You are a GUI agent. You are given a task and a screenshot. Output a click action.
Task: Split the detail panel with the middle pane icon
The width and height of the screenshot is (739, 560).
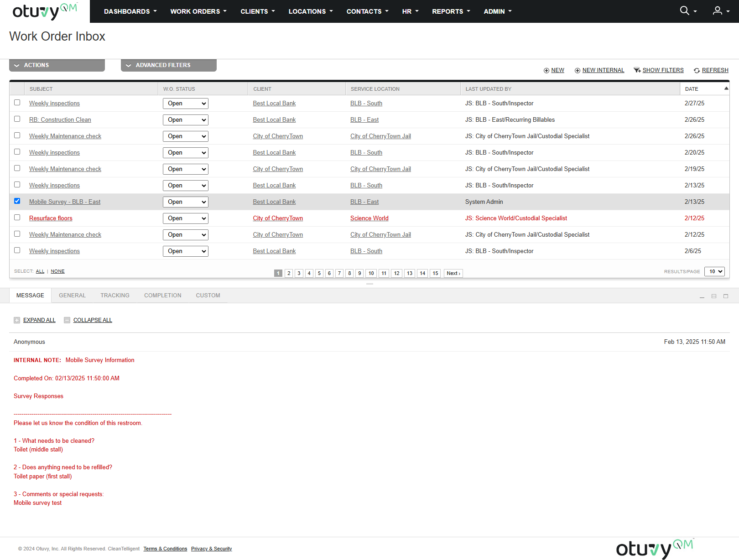pyautogui.click(x=714, y=296)
